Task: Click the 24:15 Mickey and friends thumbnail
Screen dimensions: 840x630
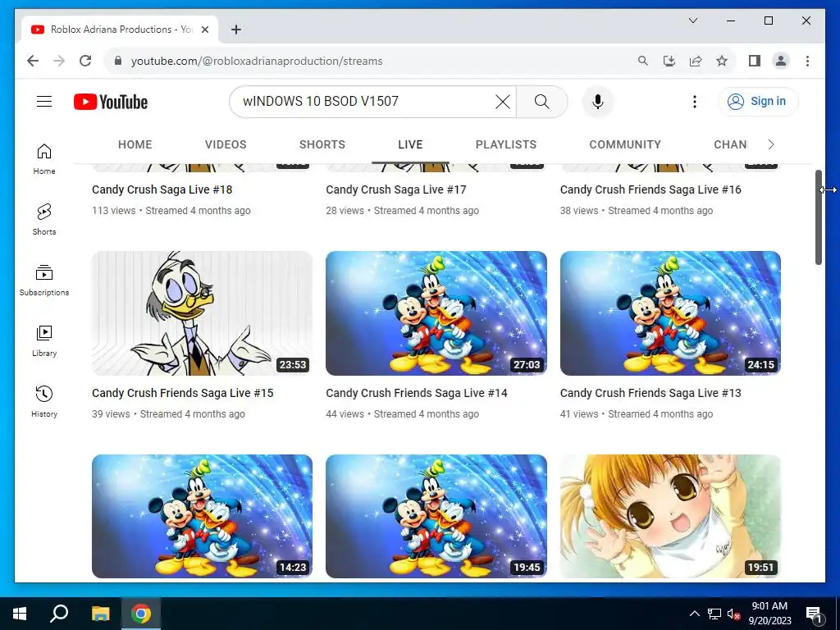Action: coord(670,313)
